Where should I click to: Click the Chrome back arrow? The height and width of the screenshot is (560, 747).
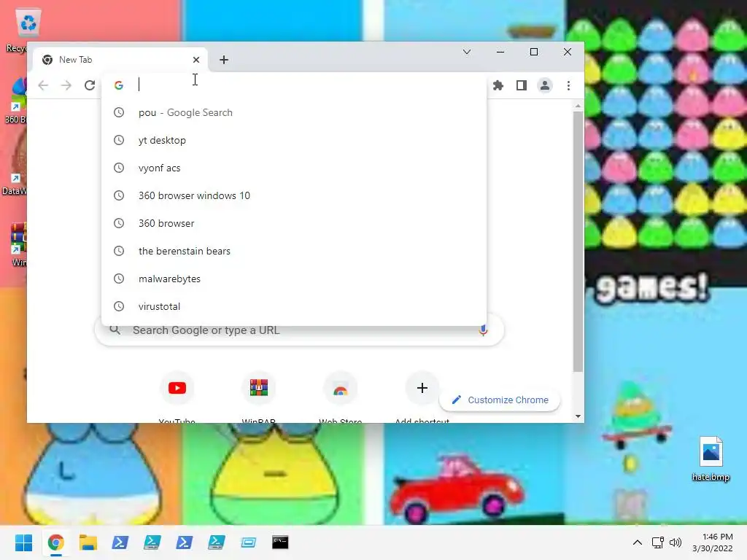[x=43, y=85]
